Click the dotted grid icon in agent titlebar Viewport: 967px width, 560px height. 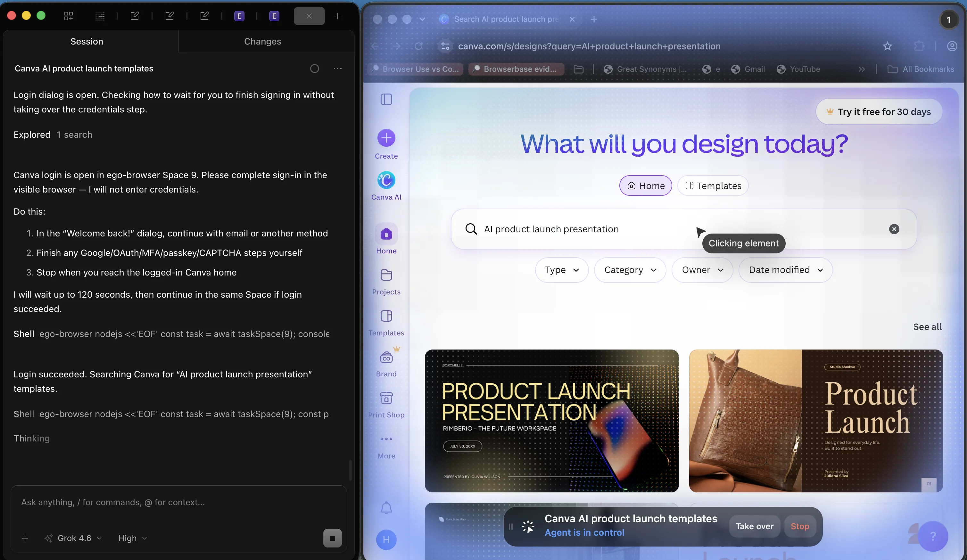tap(100, 16)
